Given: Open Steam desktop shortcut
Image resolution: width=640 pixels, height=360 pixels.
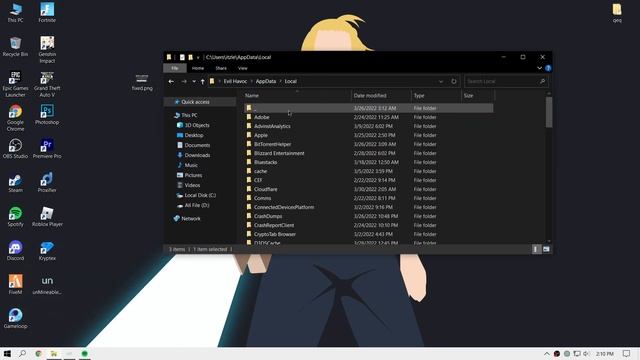Looking at the screenshot, I should (x=16, y=182).
